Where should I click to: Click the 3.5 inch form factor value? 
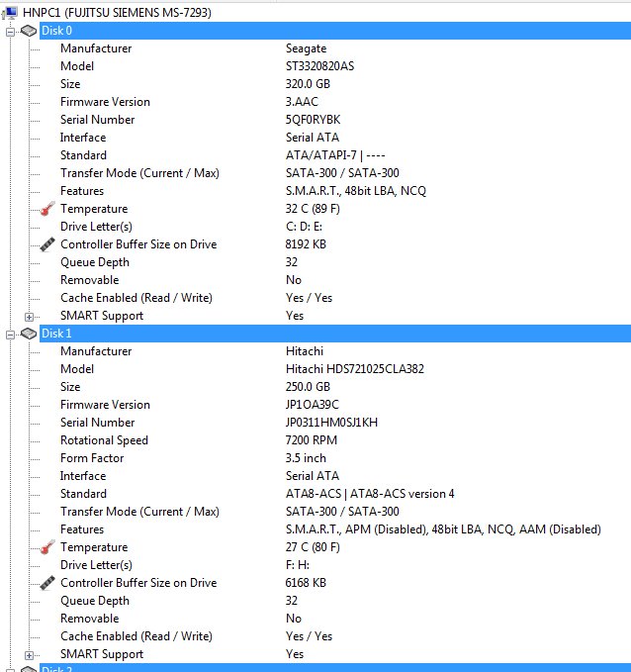pyautogui.click(x=306, y=458)
